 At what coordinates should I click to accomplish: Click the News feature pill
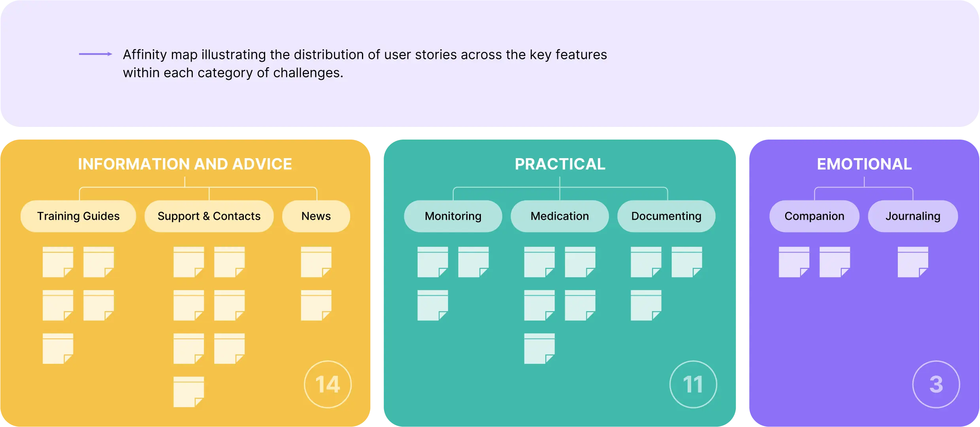click(316, 216)
